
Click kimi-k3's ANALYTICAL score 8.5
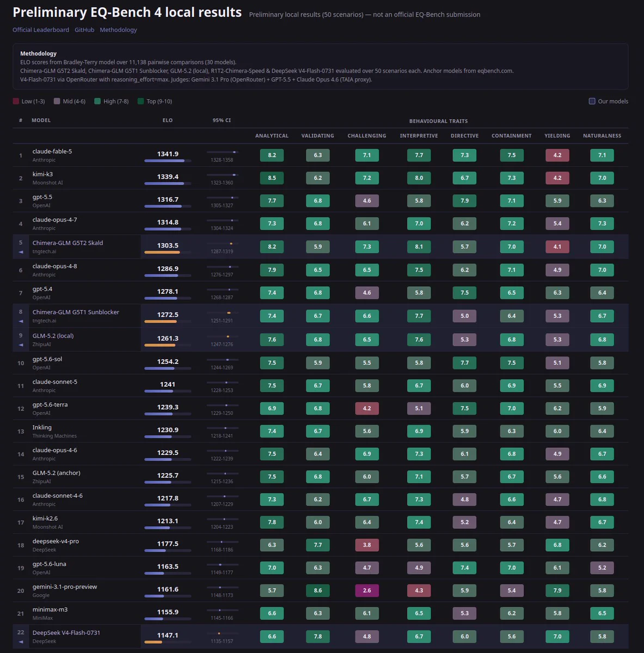pos(272,178)
